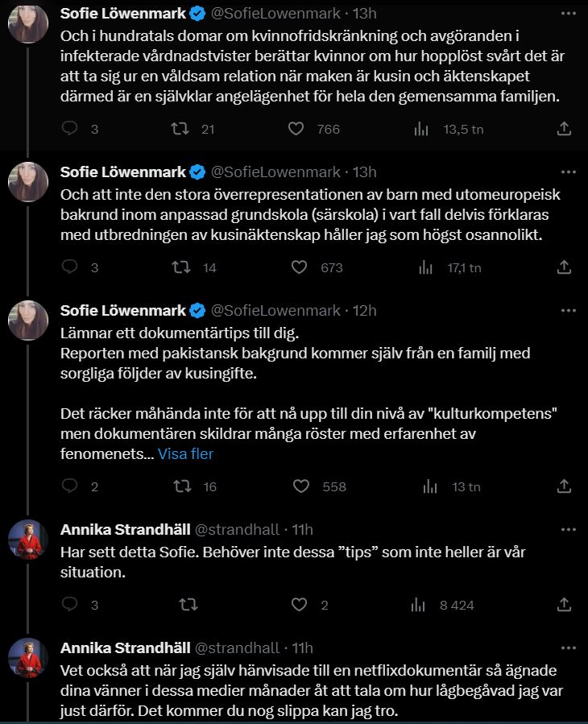588x724 pixels.
Task: Reply to the dokumentärtips tweet
Action: (x=70, y=486)
